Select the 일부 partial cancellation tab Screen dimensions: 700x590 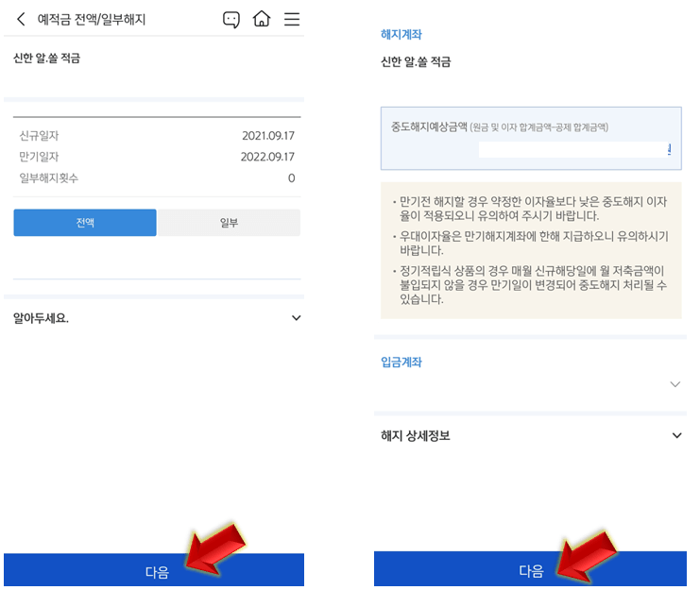(x=229, y=223)
